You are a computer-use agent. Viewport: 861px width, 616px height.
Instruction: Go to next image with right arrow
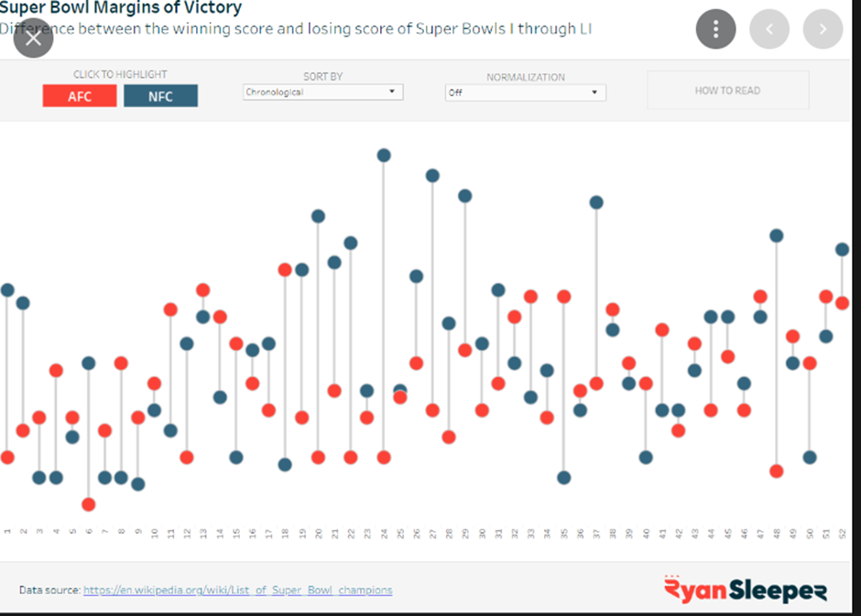point(823,29)
